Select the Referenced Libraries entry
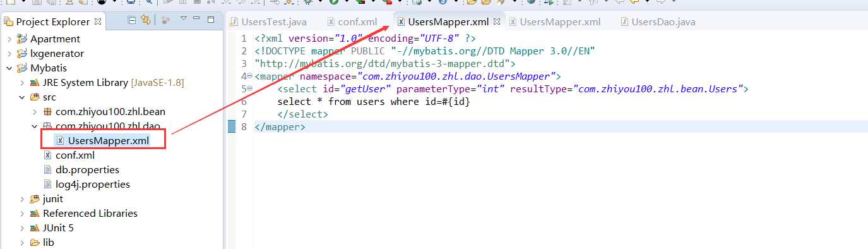The image size is (868, 249). point(90,214)
